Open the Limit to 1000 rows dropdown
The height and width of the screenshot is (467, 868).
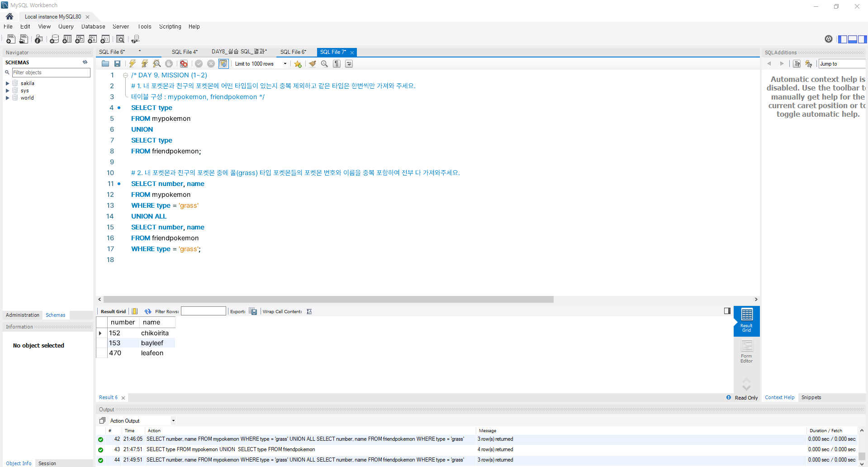click(x=261, y=64)
